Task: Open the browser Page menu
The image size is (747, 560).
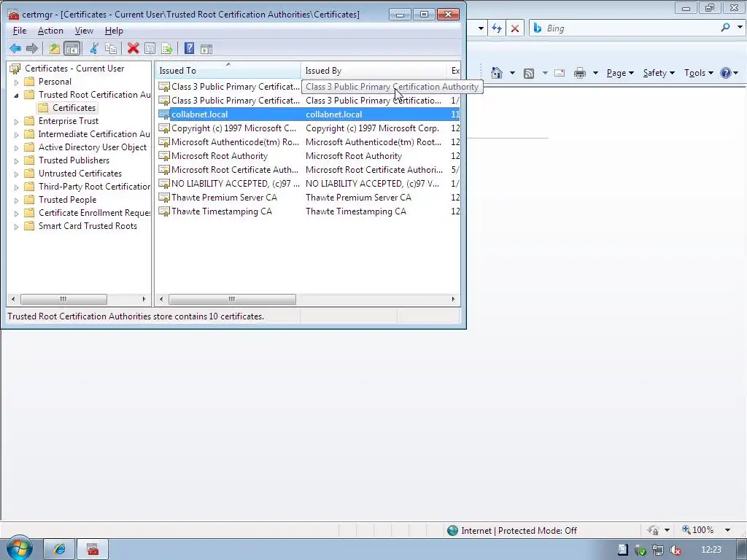Action: [620, 73]
